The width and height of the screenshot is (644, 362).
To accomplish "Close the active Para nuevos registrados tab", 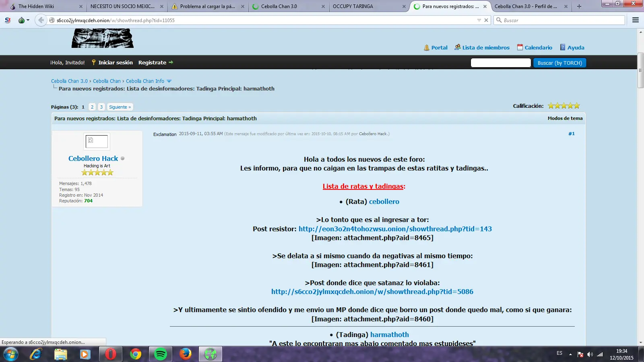I will (485, 6).
